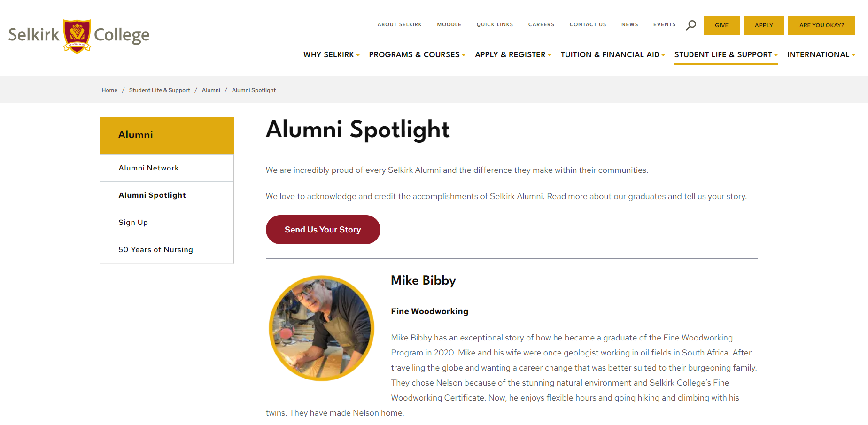Click the Alumni breadcrumb link
This screenshot has width=868, height=425.
(x=211, y=90)
